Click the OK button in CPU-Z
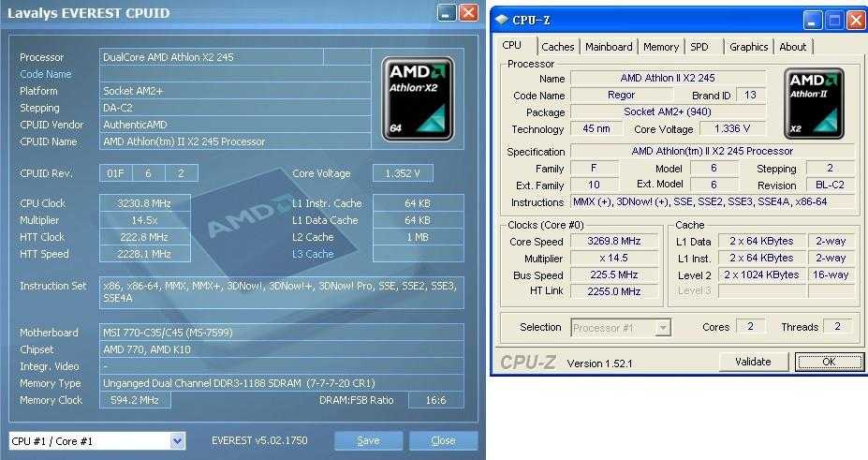868x460 pixels. [829, 362]
